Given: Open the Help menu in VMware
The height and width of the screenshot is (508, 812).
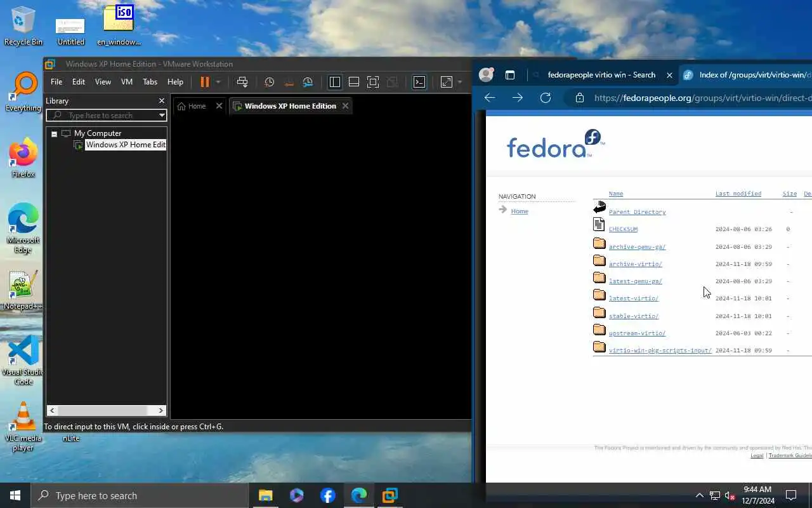Looking at the screenshot, I should (x=175, y=82).
